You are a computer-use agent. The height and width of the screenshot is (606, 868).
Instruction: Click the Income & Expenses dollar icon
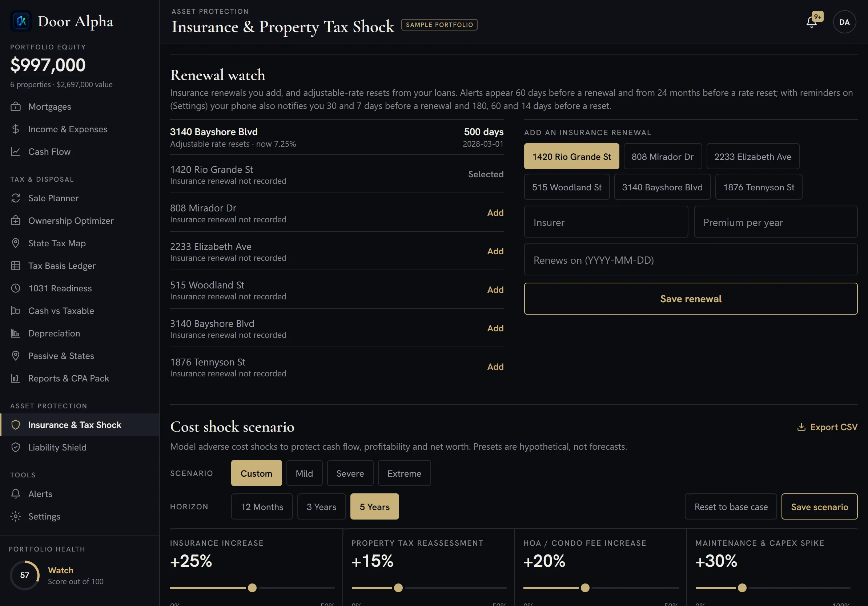pos(16,129)
